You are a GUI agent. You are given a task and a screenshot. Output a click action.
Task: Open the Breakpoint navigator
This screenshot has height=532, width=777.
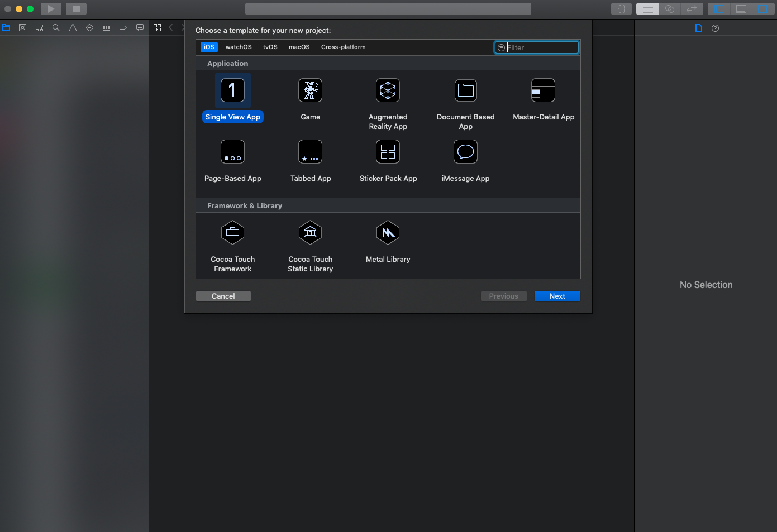click(x=123, y=27)
